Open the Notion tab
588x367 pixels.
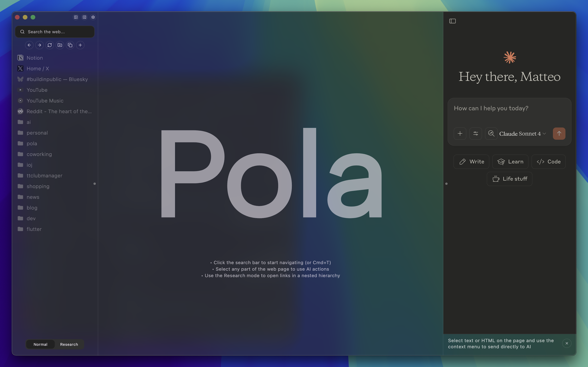pos(35,58)
